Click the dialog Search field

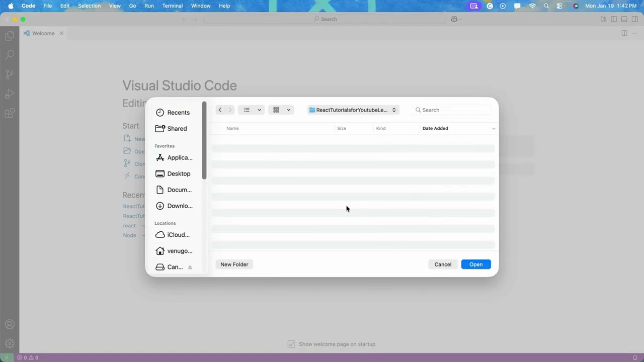click(x=452, y=110)
